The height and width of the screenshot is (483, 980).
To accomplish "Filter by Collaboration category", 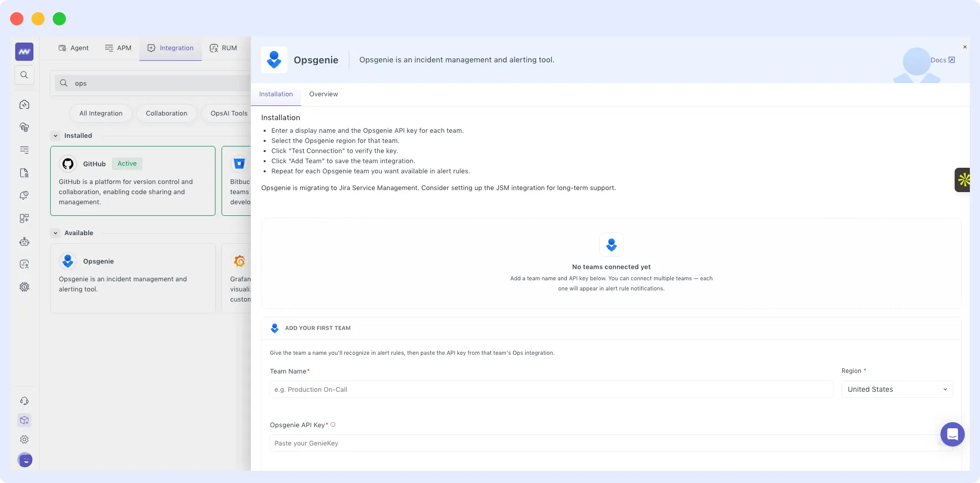I will coord(167,114).
